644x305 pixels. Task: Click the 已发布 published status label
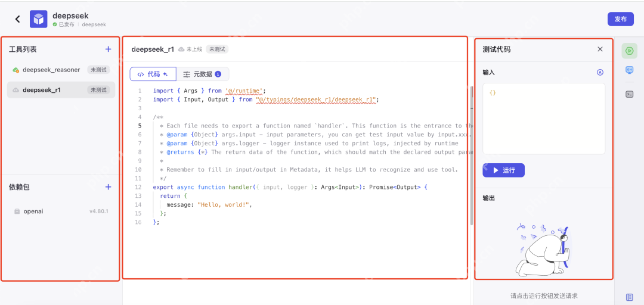coord(63,24)
